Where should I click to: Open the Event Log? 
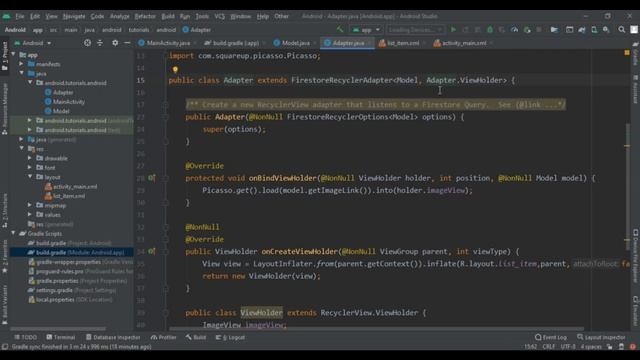[551, 337]
